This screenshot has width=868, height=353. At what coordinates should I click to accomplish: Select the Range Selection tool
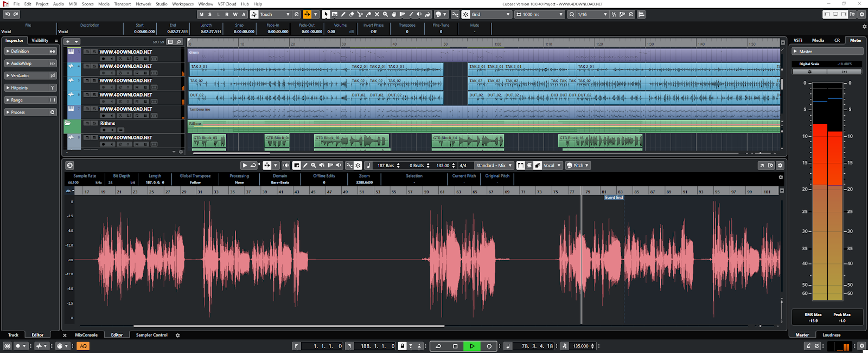point(335,14)
